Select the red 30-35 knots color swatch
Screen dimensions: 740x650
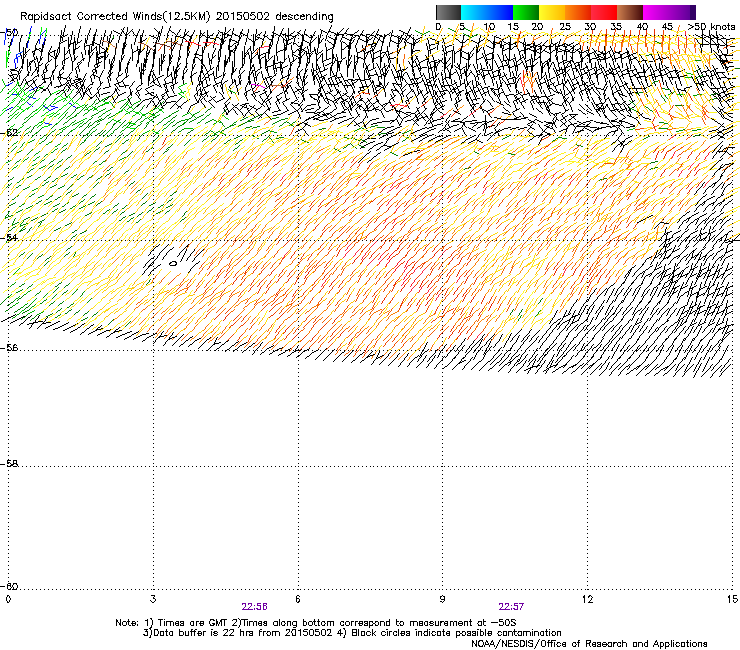[x=604, y=12]
